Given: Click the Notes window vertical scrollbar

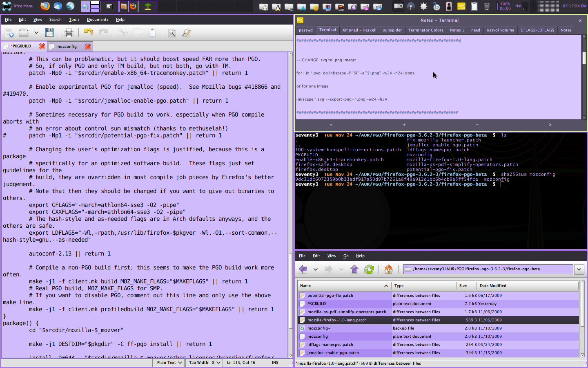Looking at the screenshot, I should (x=584, y=77).
